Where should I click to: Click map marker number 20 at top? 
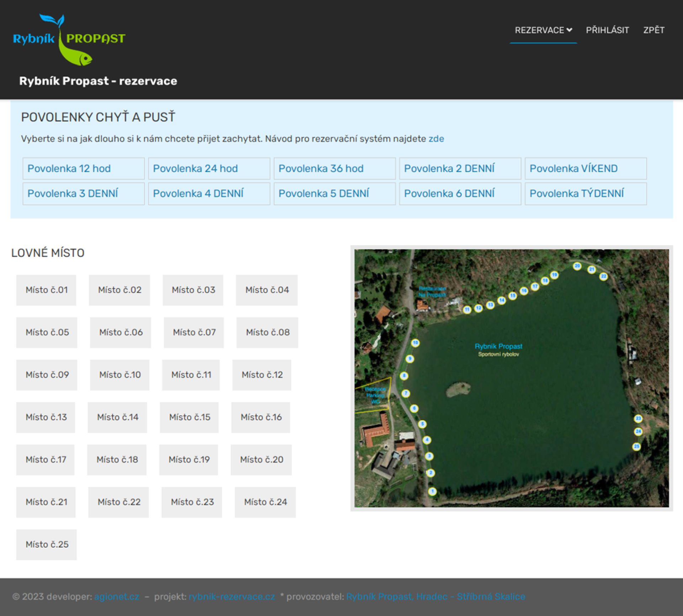tap(577, 266)
